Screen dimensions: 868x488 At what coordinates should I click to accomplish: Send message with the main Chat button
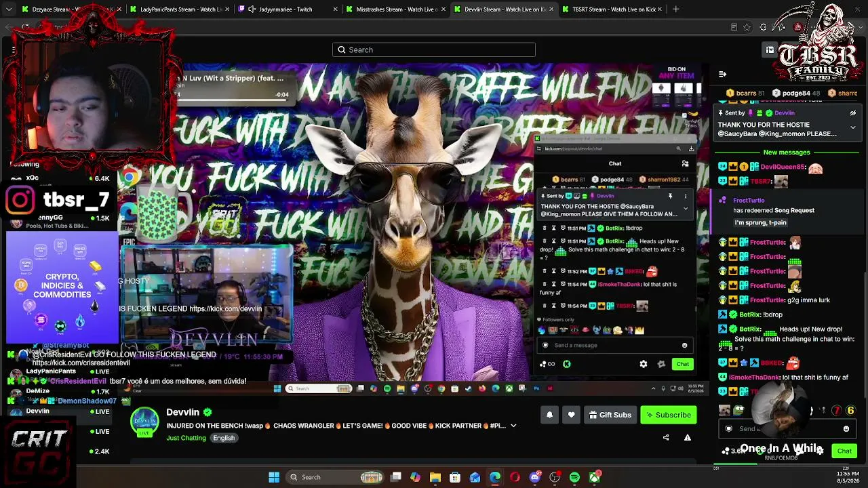click(844, 451)
